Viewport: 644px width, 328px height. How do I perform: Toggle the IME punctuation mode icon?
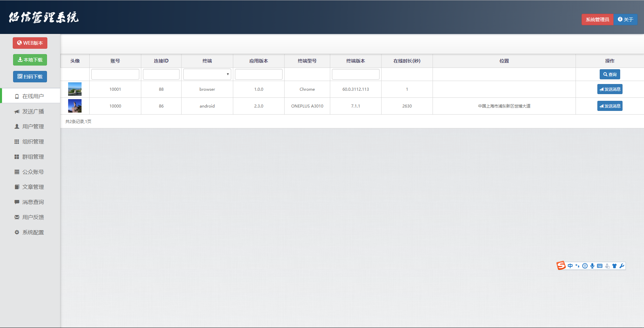coord(578,266)
